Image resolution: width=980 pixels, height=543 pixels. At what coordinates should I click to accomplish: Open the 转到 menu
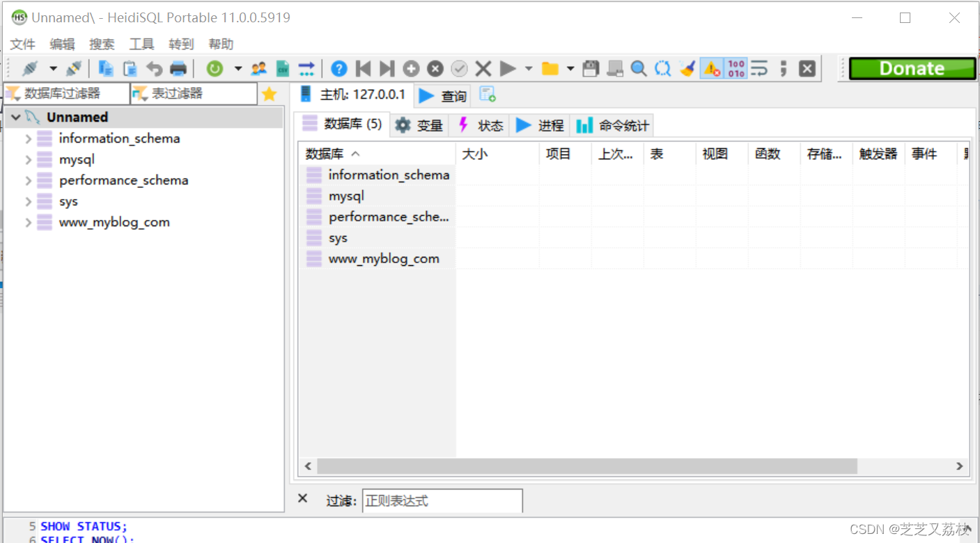(181, 44)
